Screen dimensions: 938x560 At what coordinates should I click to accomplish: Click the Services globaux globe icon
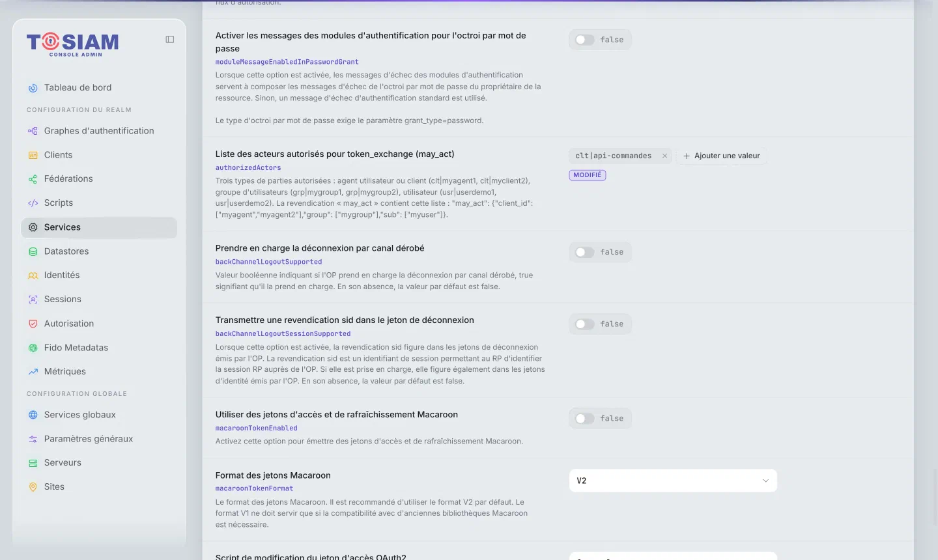tap(33, 415)
